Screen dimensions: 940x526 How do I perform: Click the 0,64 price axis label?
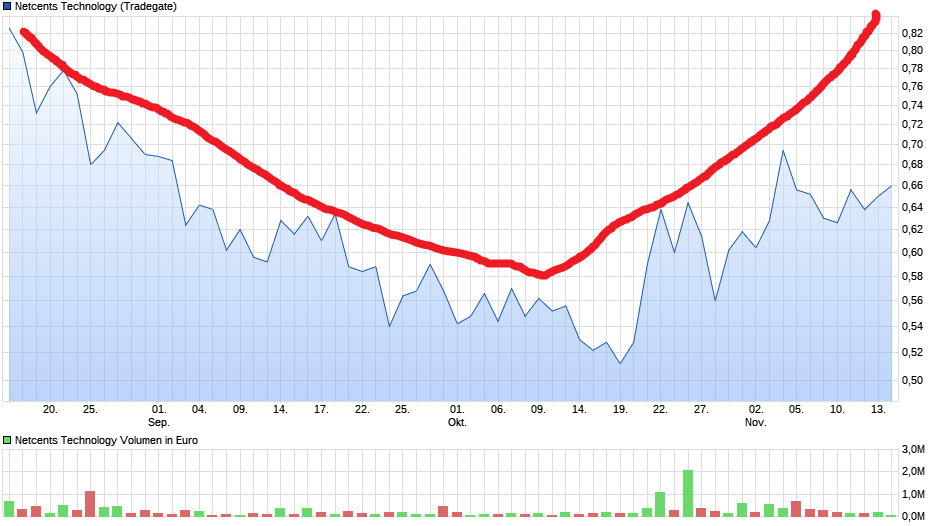912,208
